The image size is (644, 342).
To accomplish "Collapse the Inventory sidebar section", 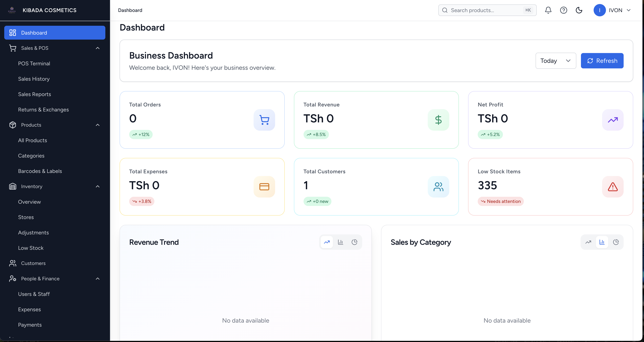I will [98, 186].
